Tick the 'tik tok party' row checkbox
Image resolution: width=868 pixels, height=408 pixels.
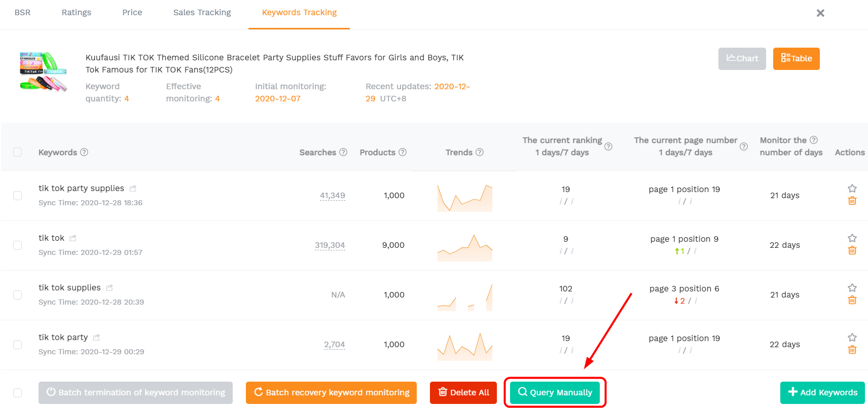[18, 345]
